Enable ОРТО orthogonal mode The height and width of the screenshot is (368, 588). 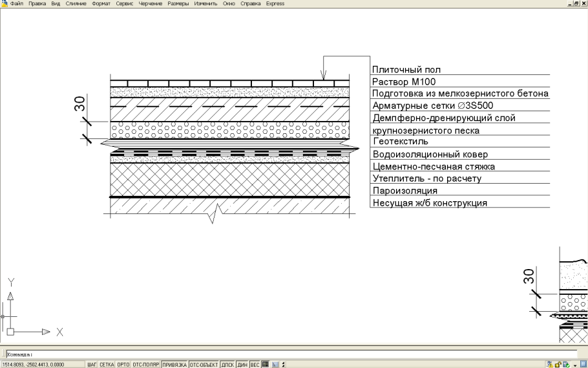[x=123, y=364]
